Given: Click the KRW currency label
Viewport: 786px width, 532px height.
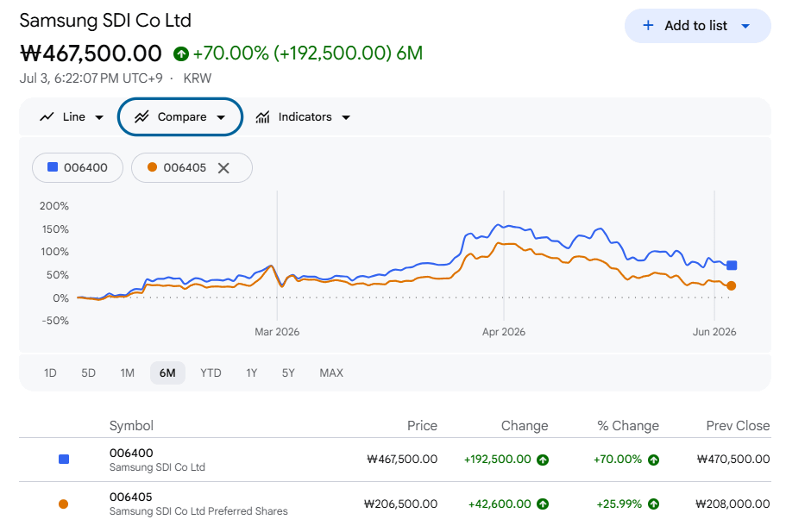Looking at the screenshot, I should [x=198, y=78].
